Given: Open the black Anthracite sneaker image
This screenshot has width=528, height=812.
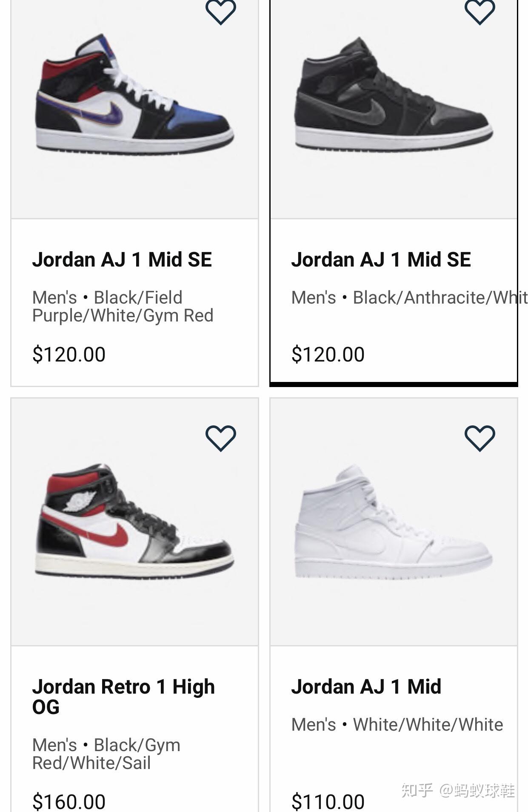Looking at the screenshot, I should (x=394, y=96).
